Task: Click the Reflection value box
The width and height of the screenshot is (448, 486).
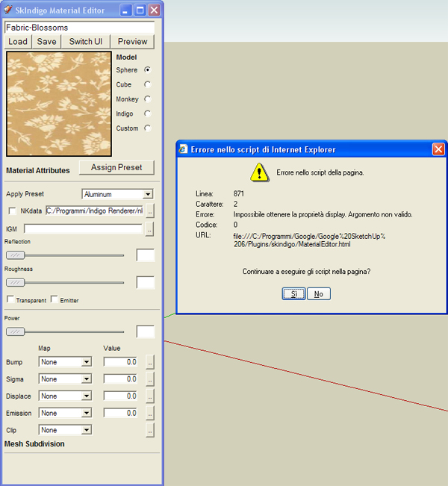Action: click(x=146, y=255)
